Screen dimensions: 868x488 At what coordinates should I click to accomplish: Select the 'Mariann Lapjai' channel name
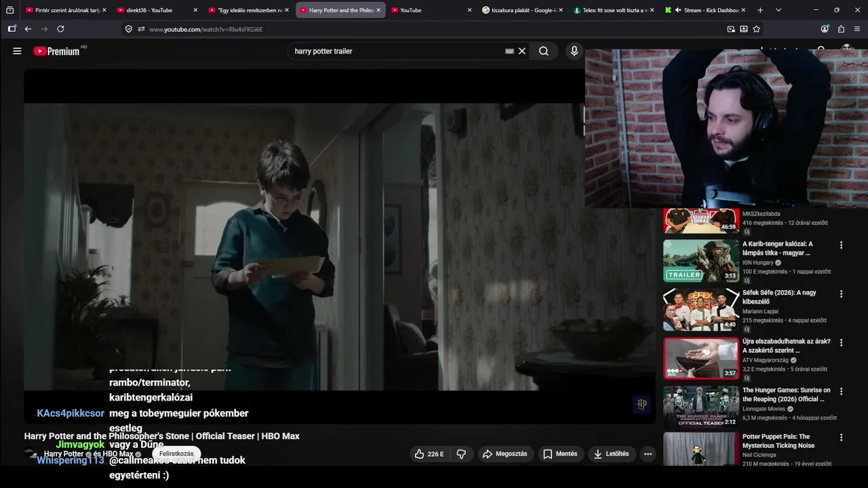click(x=761, y=311)
